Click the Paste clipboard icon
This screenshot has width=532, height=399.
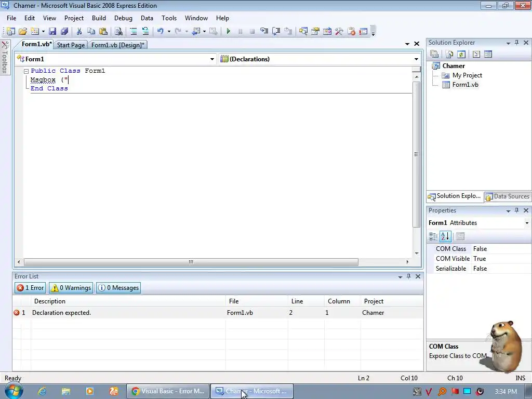(x=103, y=31)
